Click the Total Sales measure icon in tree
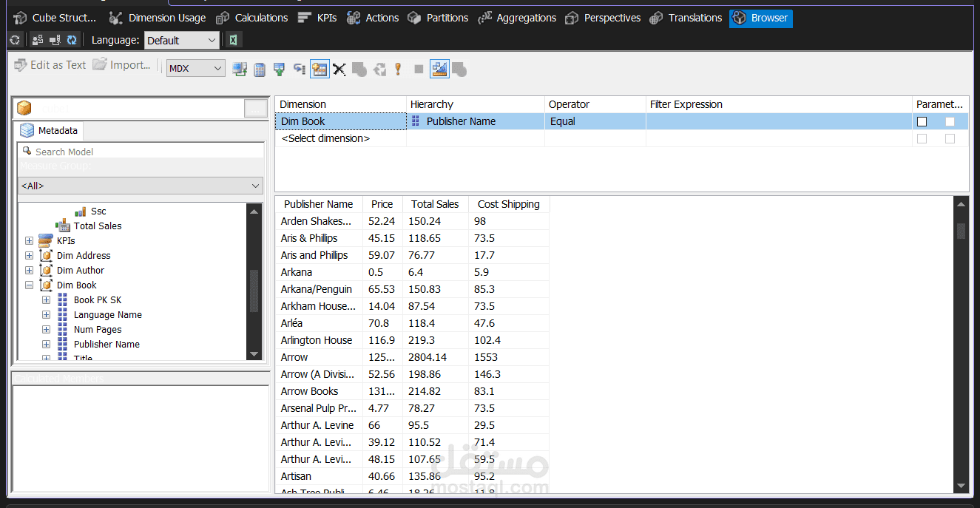This screenshot has height=508, width=980. (63, 226)
